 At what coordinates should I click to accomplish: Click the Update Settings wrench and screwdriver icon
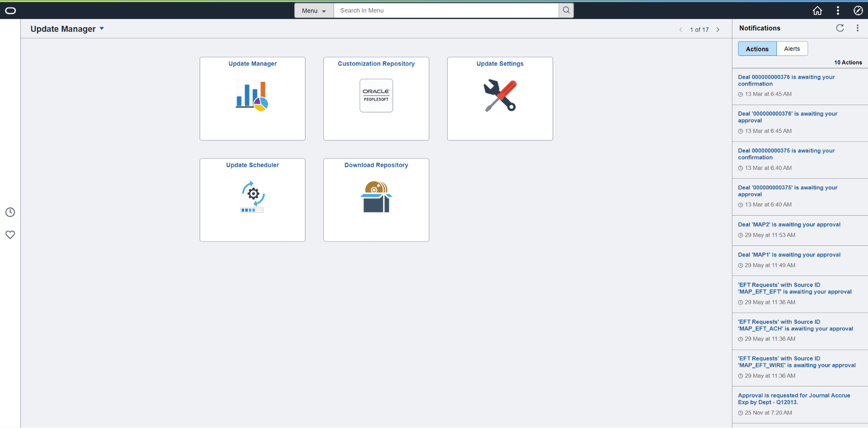500,95
